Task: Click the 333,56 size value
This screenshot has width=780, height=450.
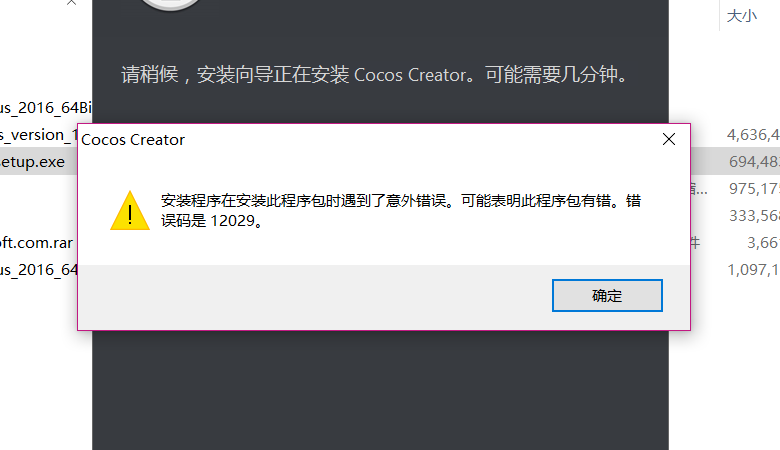Action: 754,215
